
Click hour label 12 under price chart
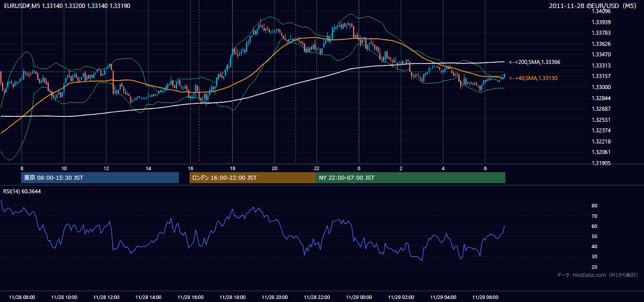click(106, 168)
